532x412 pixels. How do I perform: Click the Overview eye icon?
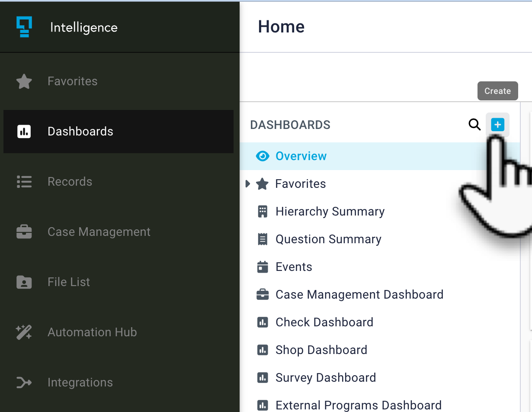point(263,156)
